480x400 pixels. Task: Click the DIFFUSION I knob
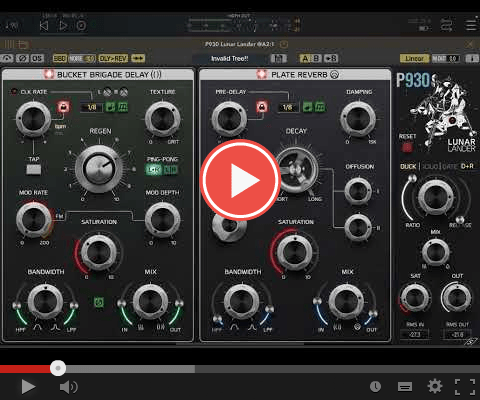pyautogui.click(x=358, y=191)
